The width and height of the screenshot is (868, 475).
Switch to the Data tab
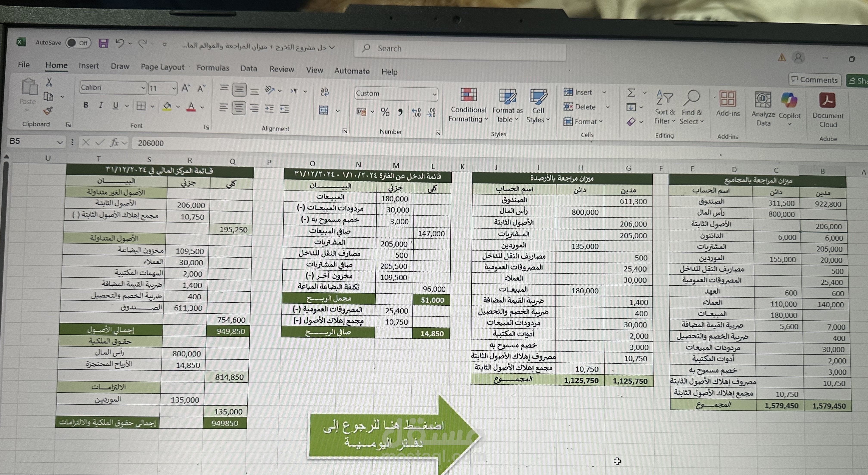coord(249,69)
